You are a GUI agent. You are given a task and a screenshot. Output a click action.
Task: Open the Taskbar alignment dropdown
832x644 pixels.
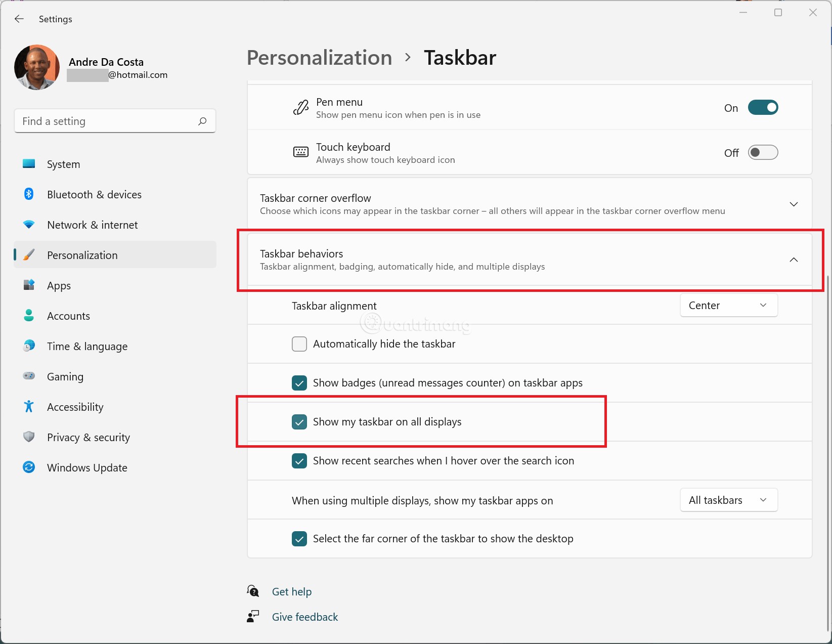point(728,305)
